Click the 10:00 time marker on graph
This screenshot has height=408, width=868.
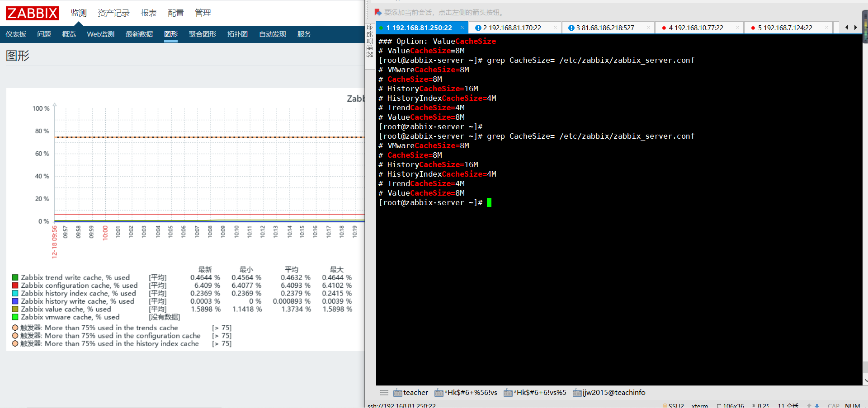[x=105, y=233]
